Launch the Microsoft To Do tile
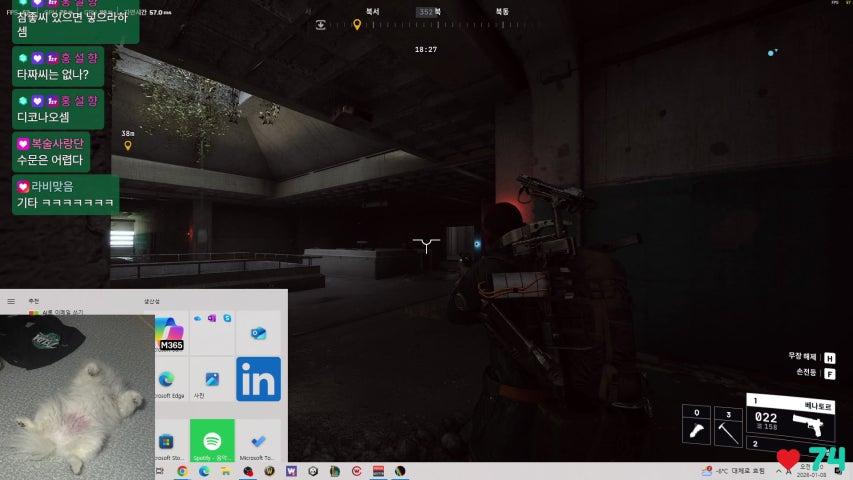The height and width of the screenshot is (480, 853). 258,440
